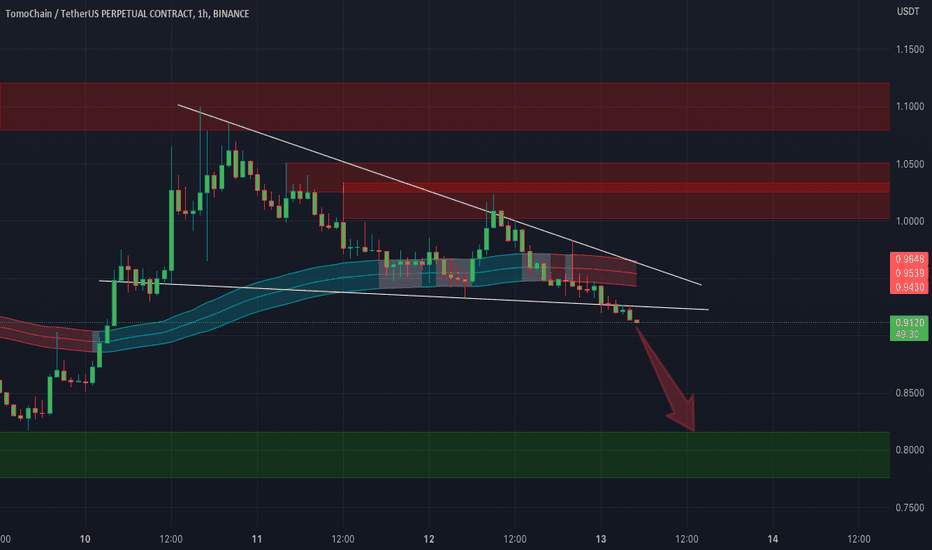The image size is (932, 550).
Task: Click the 0.8500 price axis label
Action: point(910,393)
